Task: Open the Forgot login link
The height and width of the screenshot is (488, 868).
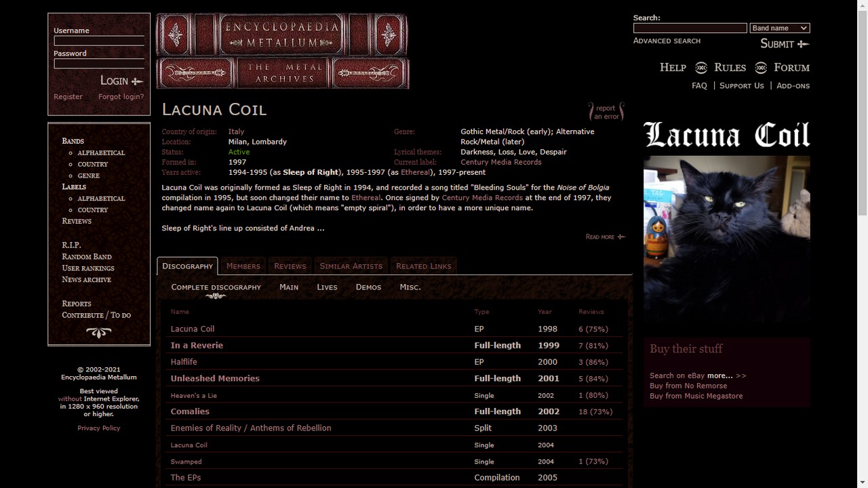Action: click(121, 97)
